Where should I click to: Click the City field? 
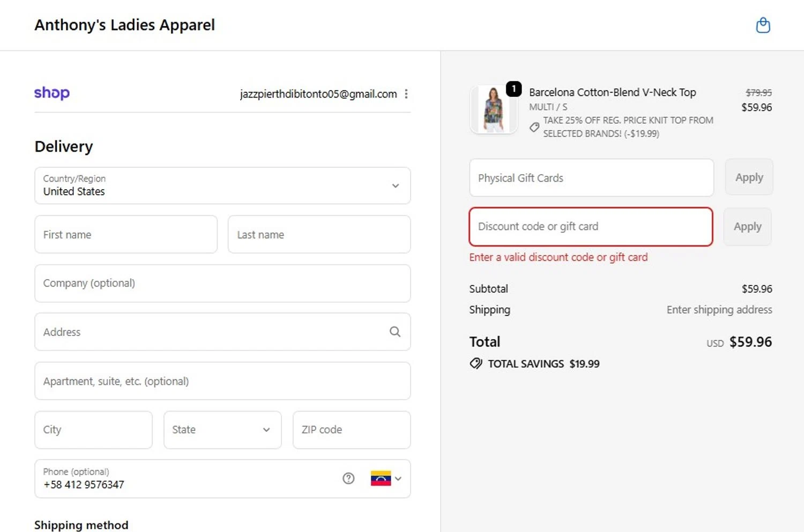pos(93,430)
